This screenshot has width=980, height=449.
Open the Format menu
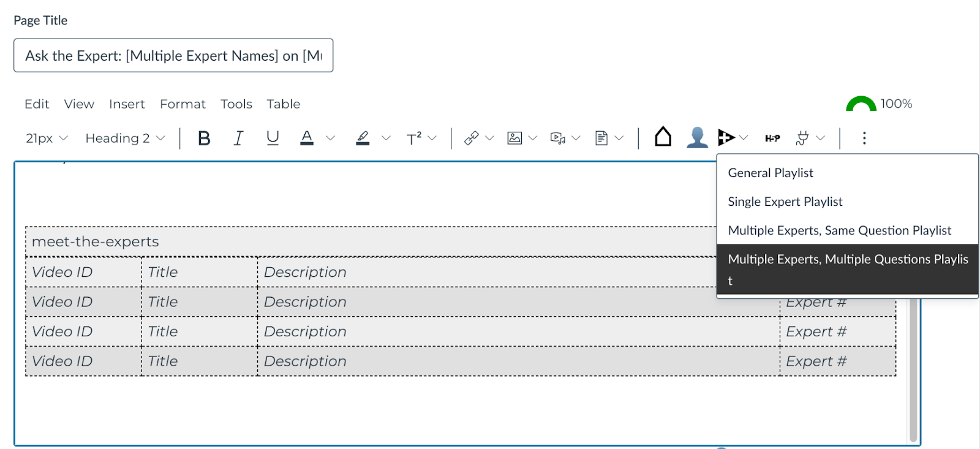183,104
